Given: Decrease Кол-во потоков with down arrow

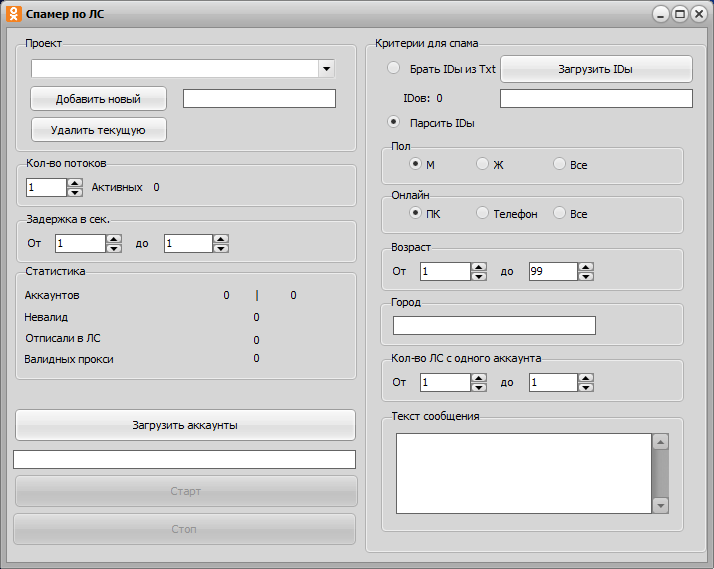Looking at the screenshot, I should tap(74, 192).
